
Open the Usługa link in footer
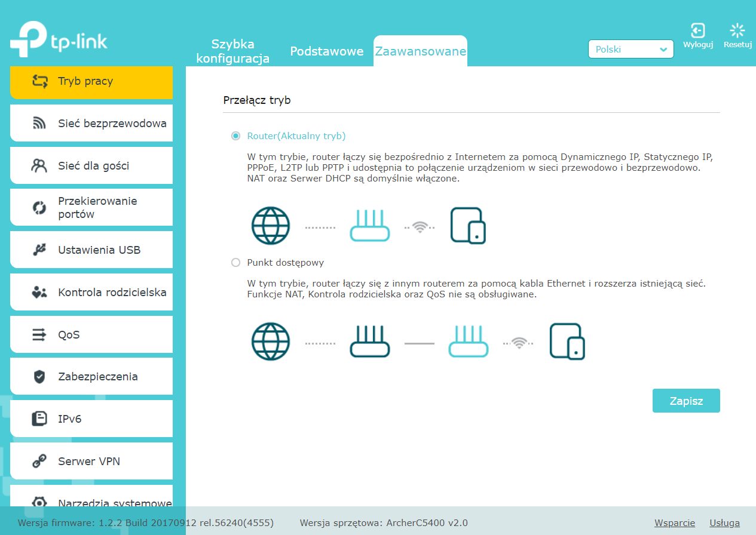(724, 523)
